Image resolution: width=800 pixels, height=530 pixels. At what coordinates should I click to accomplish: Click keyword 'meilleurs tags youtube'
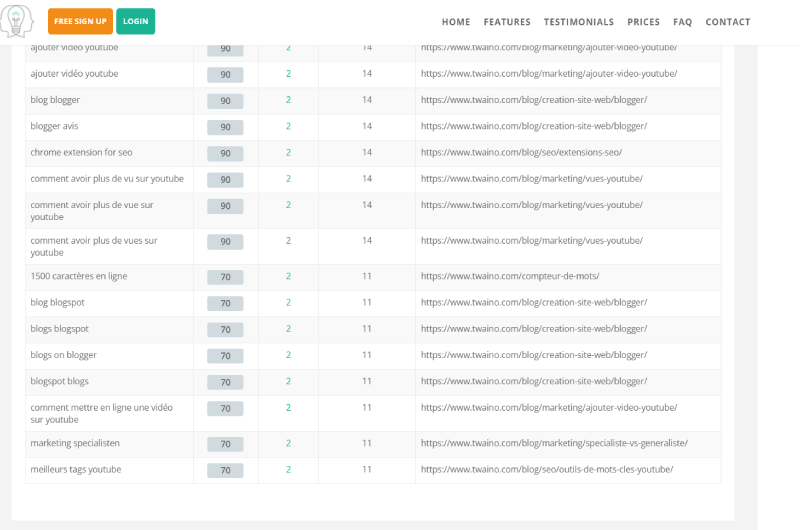[76, 469]
